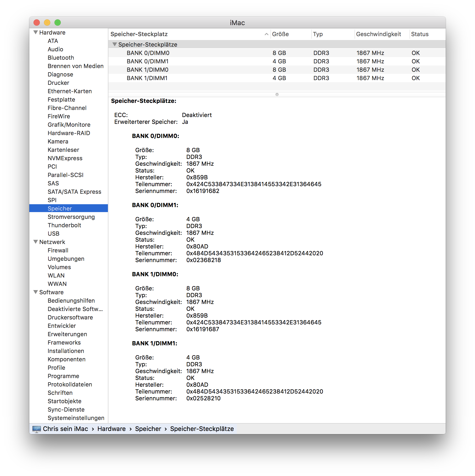
Task: Click the pane divider handle dot
Action: coord(277,95)
